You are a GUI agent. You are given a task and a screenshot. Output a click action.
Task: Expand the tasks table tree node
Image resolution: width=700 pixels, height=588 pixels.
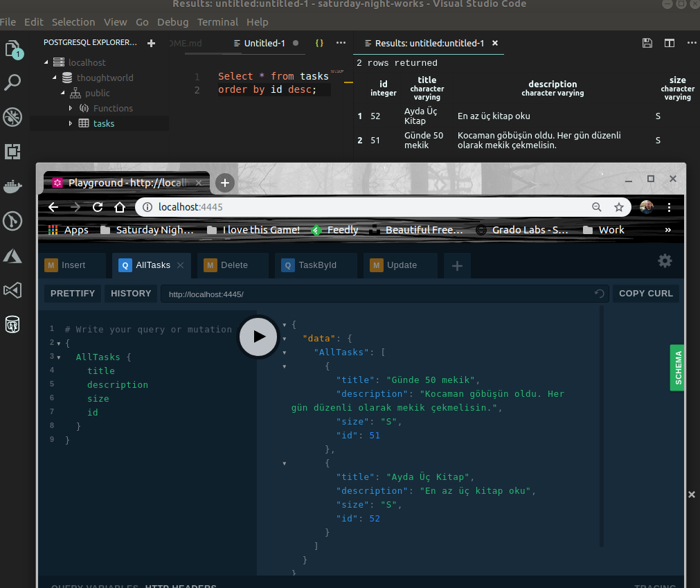[71, 123]
